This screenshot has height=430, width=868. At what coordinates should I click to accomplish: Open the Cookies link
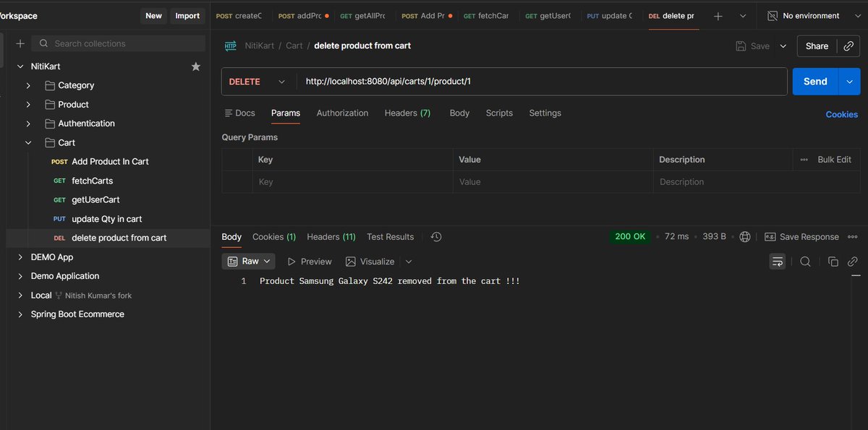point(842,114)
